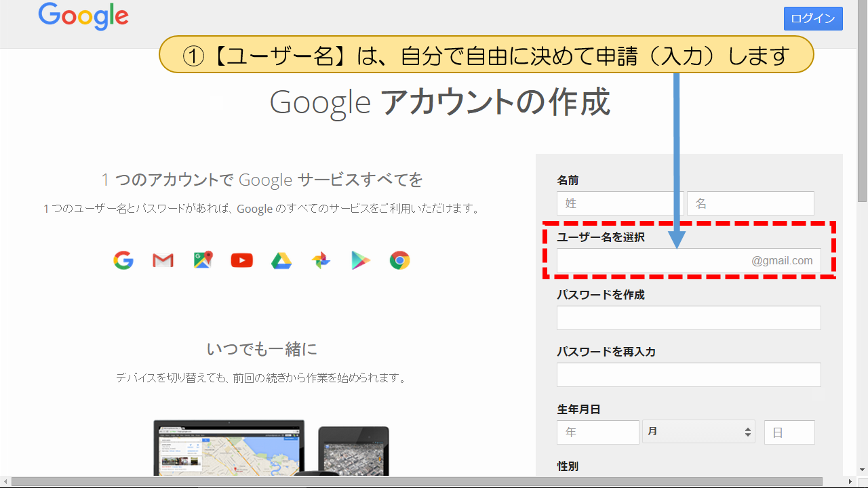Click the Google Maps icon
The image size is (868, 488).
coord(203,260)
